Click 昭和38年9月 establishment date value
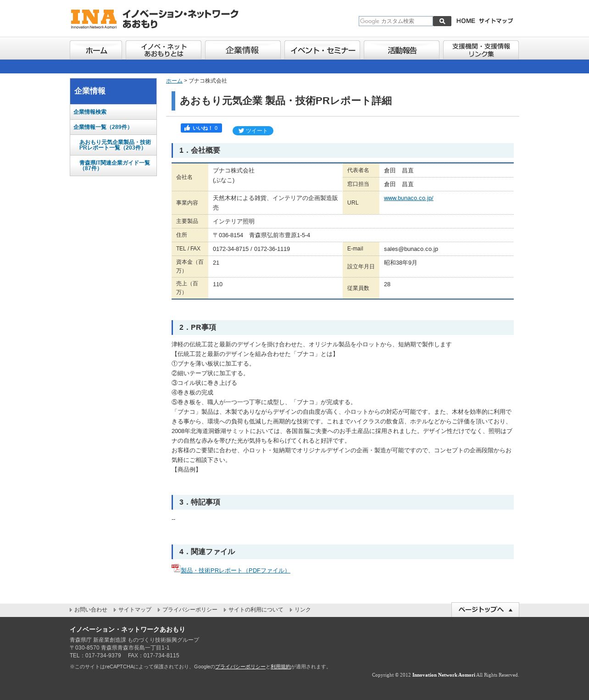Image resolution: width=589 pixels, height=700 pixels. 400,263
